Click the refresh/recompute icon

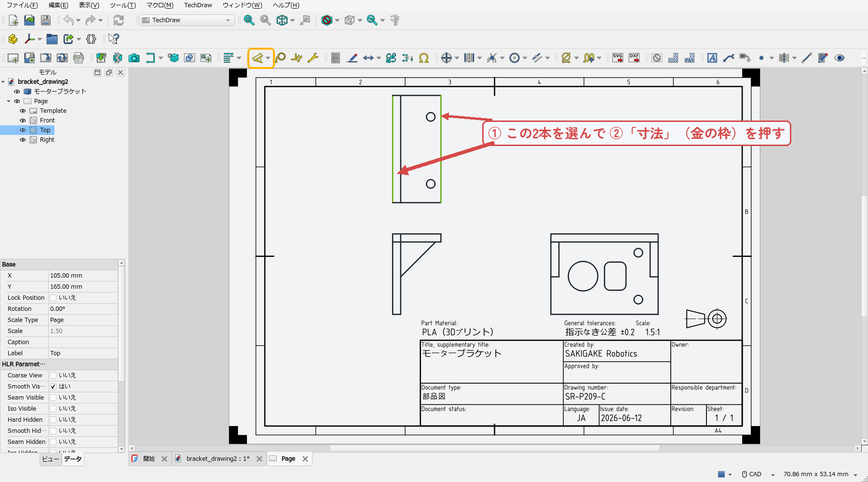tap(119, 20)
